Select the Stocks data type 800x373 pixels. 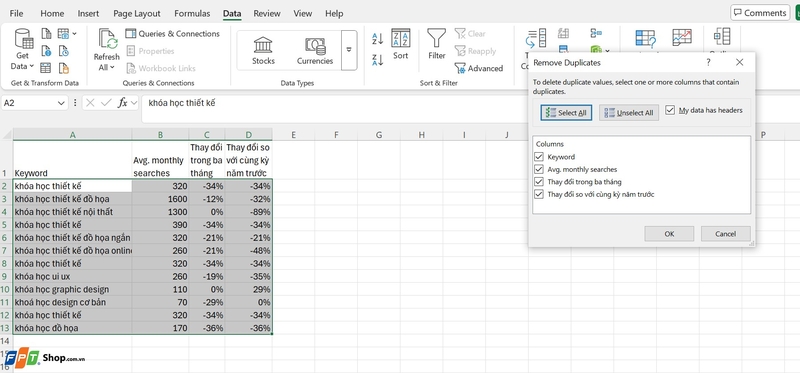pyautogui.click(x=263, y=51)
